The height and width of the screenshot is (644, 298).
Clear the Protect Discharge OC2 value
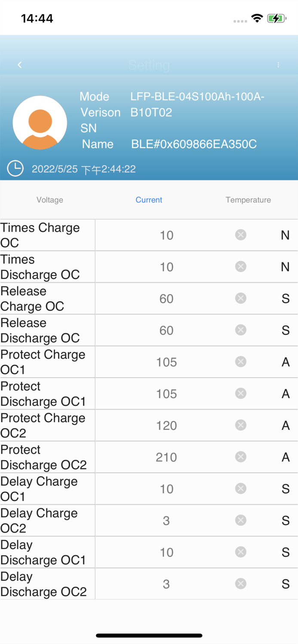pos(240,457)
